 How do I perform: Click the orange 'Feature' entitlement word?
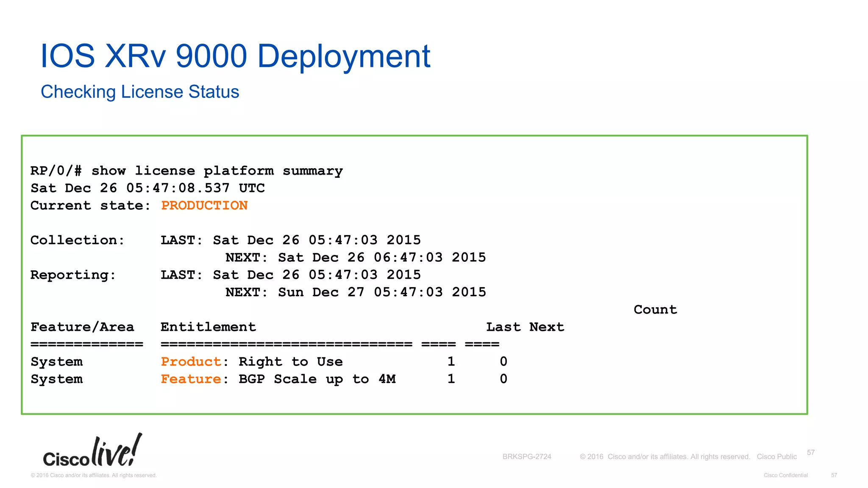[191, 379]
